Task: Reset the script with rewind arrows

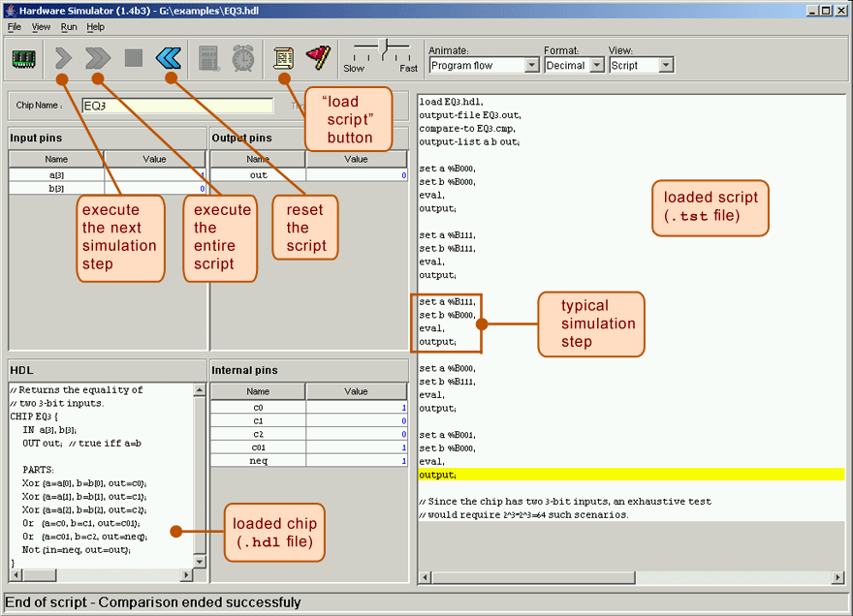Action: coord(169,58)
